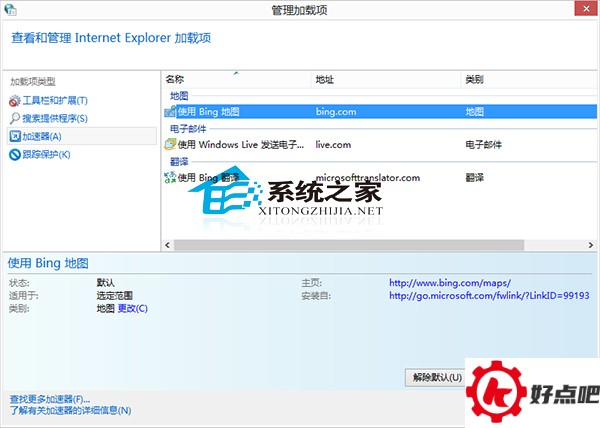Click the Bing 翻译 accelerator icon
Image resolution: width=600 pixels, height=428 pixels.
point(170,177)
